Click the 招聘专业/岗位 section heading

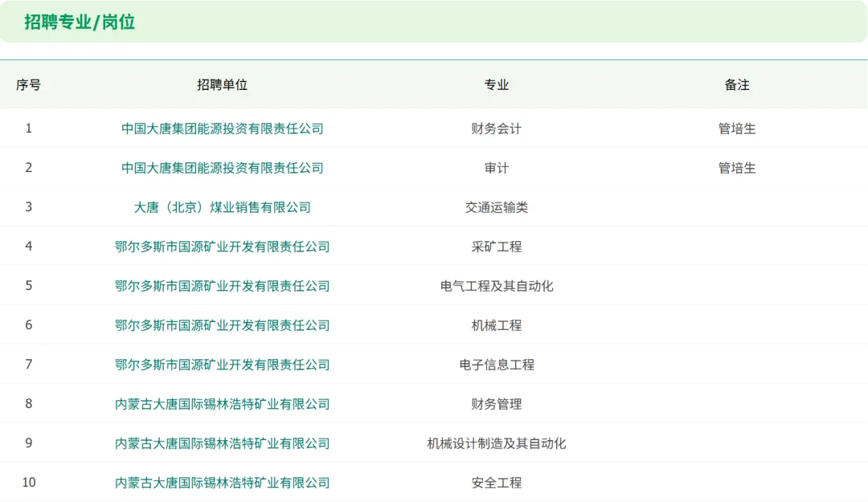(80, 22)
